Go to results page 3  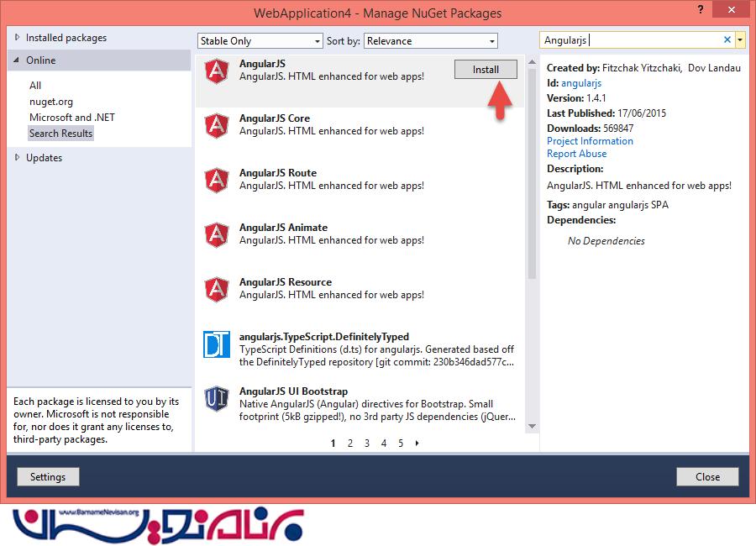coord(367,443)
